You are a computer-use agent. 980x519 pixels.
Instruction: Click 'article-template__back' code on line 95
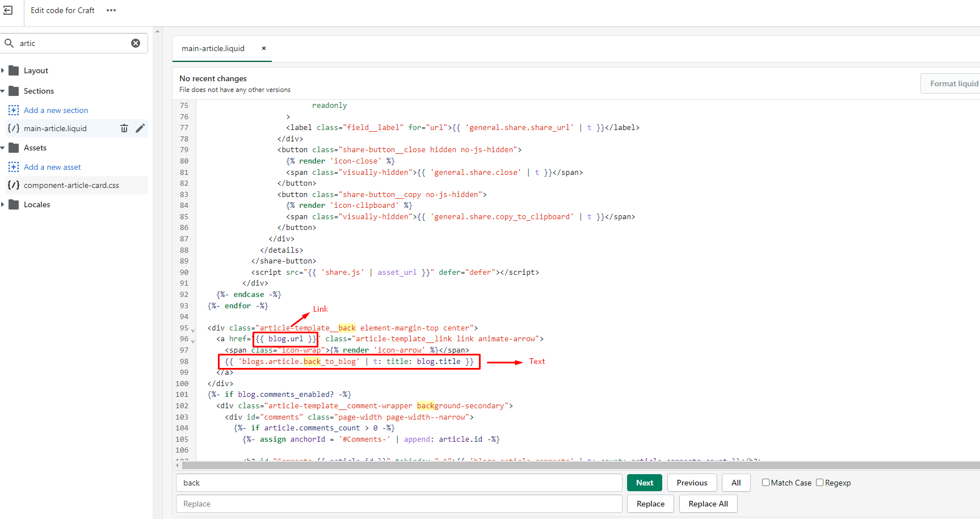click(x=308, y=328)
